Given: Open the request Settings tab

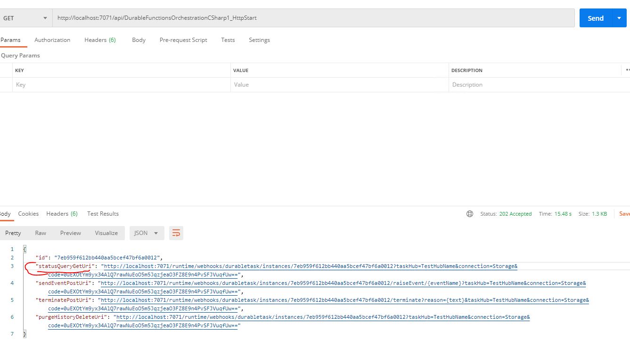Looking at the screenshot, I should point(259,40).
